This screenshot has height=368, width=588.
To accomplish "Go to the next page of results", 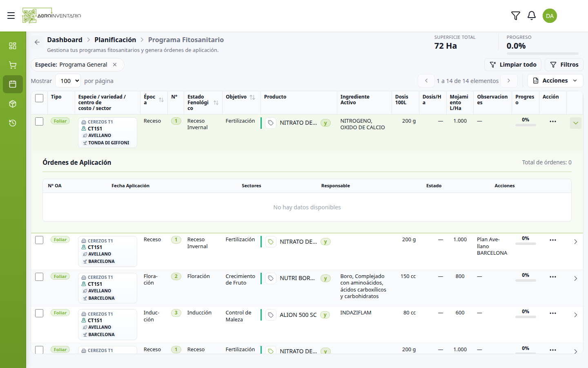I will tap(509, 81).
